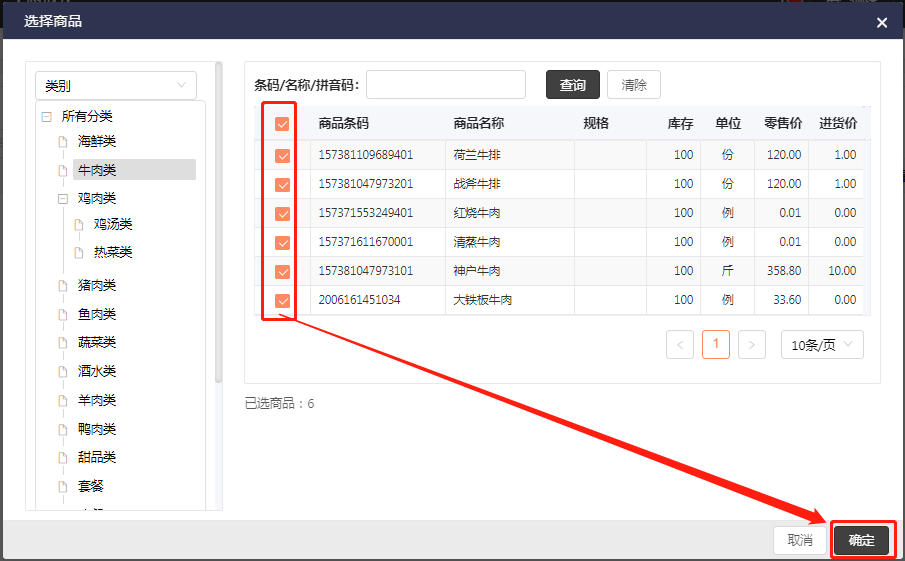Image resolution: width=905 pixels, height=561 pixels.
Task: Uncheck the 神户牛肉 row checkbox
Action: pyautogui.click(x=282, y=271)
